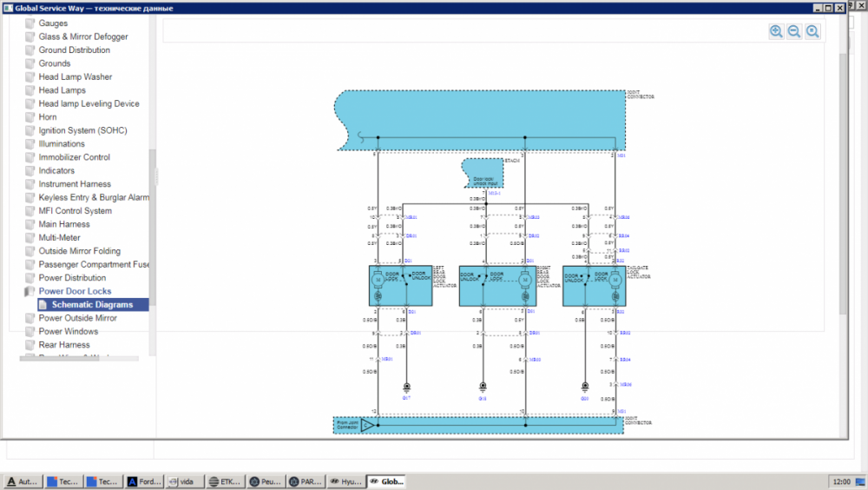Click the book icon next to Gauges
The image size is (868, 490).
(x=30, y=23)
